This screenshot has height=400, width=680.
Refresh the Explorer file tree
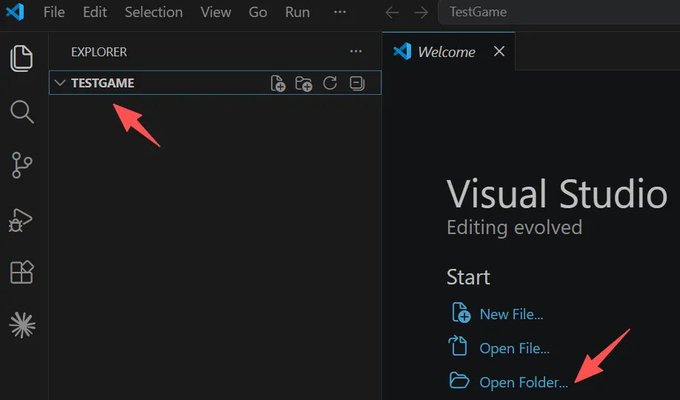coord(330,83)
